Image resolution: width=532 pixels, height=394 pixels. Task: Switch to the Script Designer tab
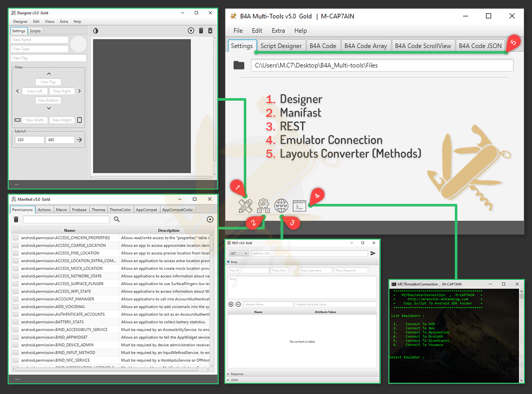click(x=281, y=46)
